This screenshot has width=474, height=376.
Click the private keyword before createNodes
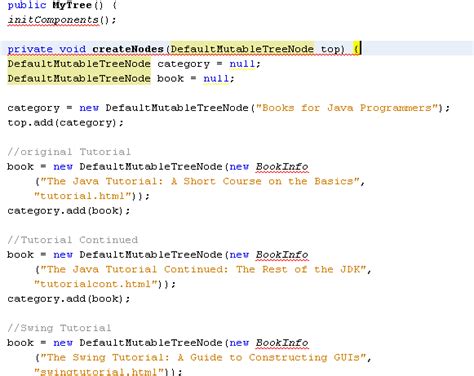coord(30,49)
